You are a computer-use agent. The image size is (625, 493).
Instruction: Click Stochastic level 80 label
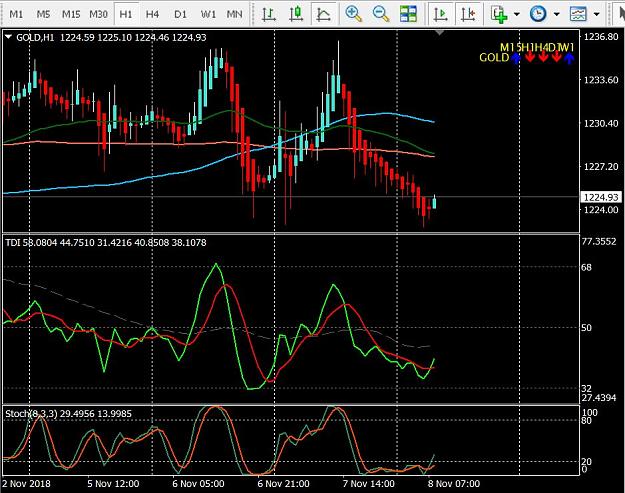pos(587,420)
